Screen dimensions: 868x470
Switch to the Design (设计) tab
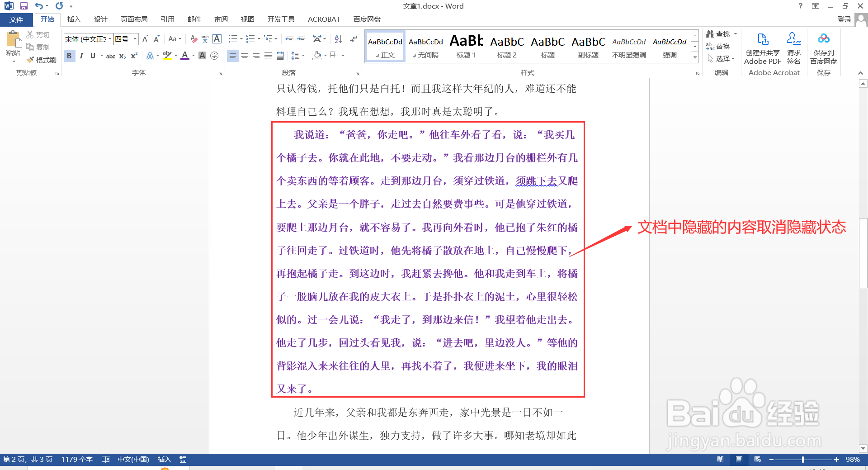[100, 19]
